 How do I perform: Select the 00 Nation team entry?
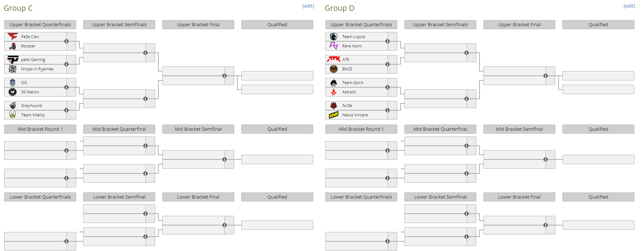35,92
